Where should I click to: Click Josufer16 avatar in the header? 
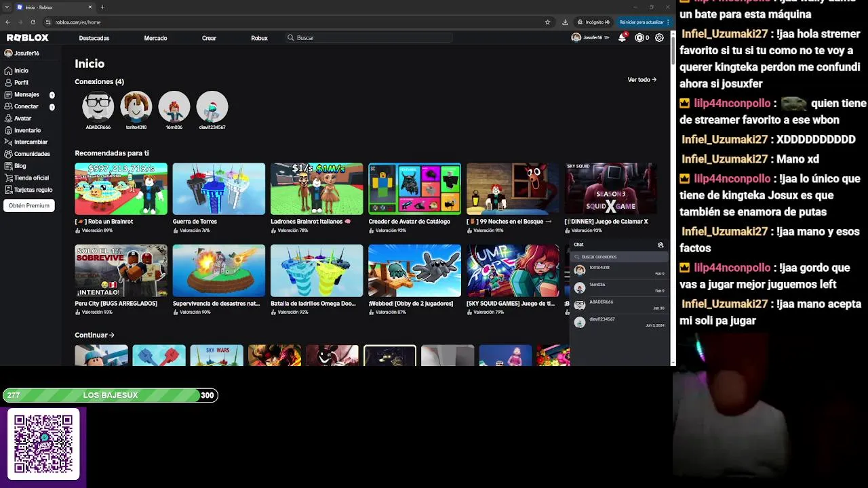click(576, 38)
